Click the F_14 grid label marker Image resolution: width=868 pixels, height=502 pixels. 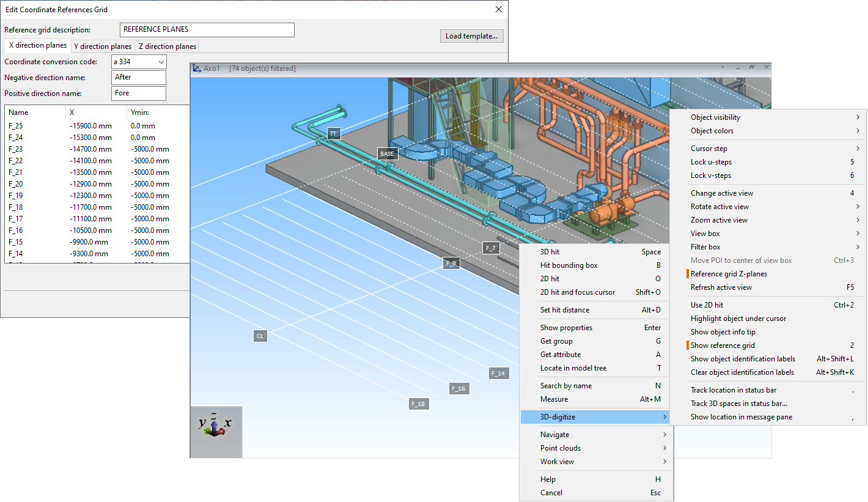pyautogui.click(x=498, y=373)
